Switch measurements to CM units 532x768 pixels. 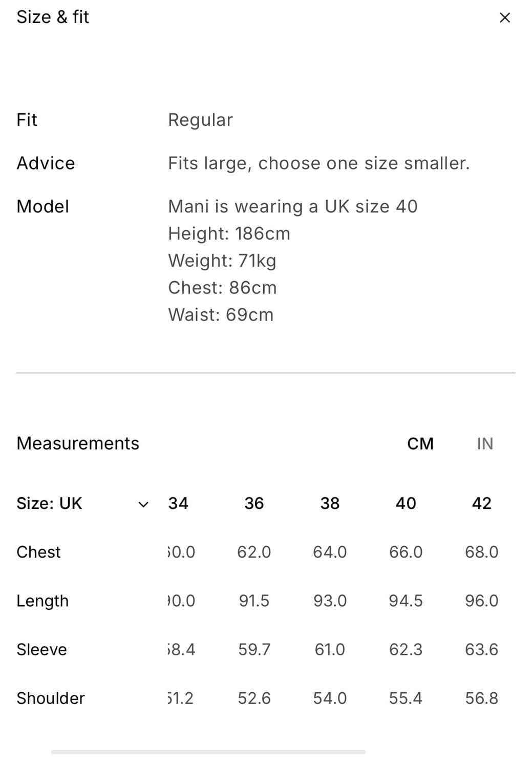tap(420, 443)
